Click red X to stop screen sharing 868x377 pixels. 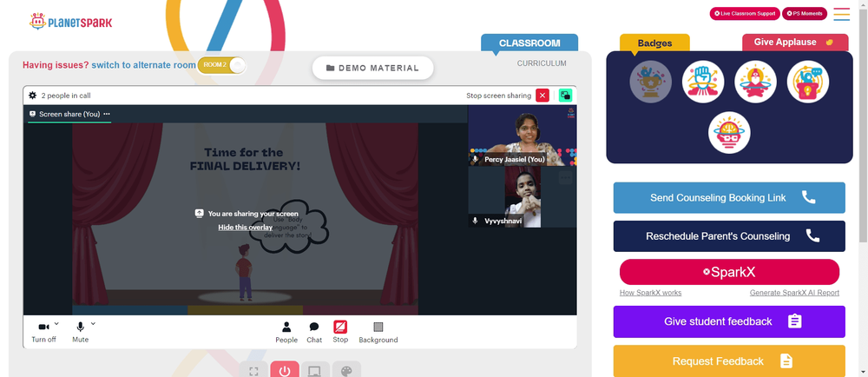tap(542, 96)
